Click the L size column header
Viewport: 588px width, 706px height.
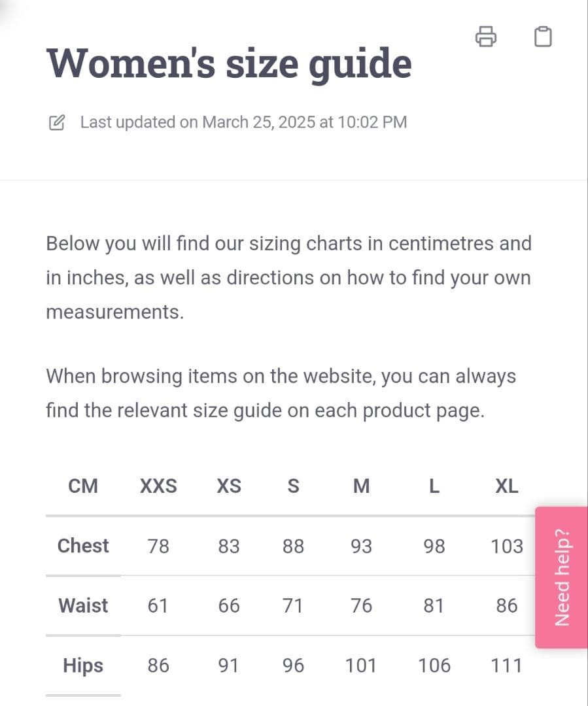(434, 486)
